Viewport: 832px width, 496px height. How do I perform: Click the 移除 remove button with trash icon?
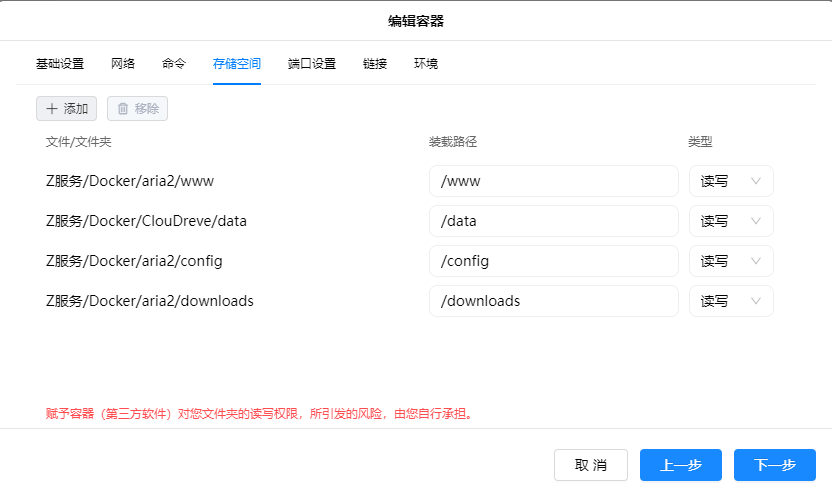pyautogui.click(x=137, y=109)
